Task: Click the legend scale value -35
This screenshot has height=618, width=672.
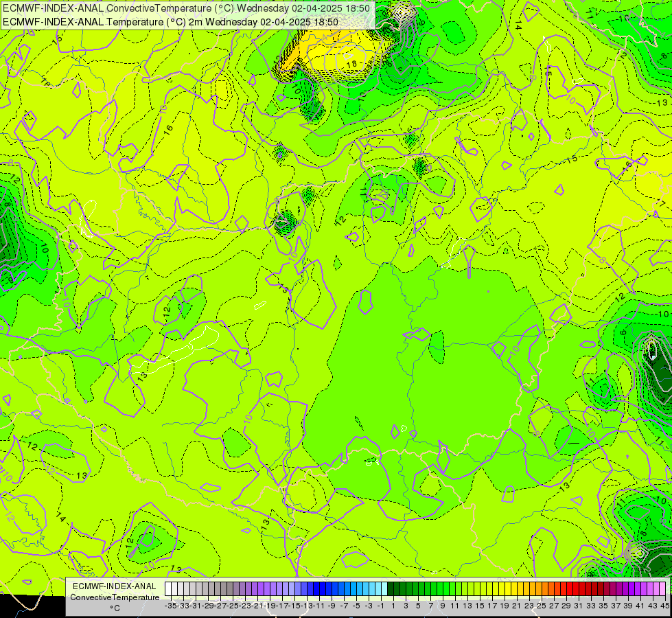Action: tap(171, 606)
